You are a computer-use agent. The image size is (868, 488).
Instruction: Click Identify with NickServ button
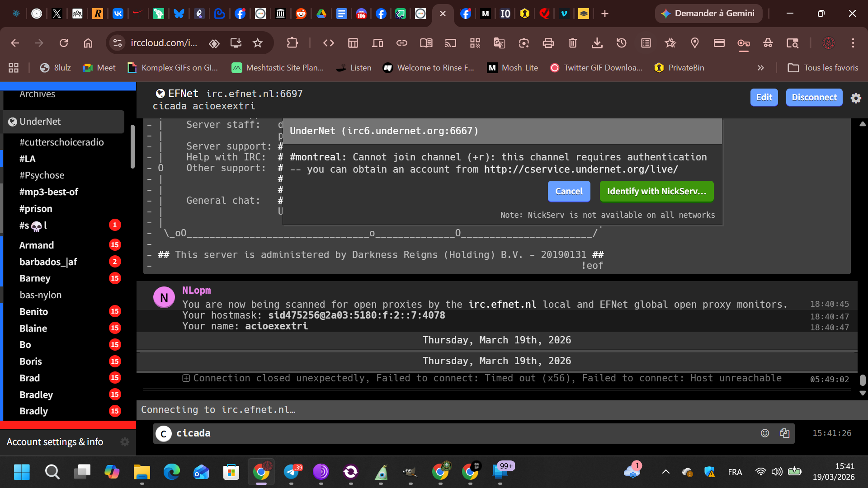pos(656,191)
